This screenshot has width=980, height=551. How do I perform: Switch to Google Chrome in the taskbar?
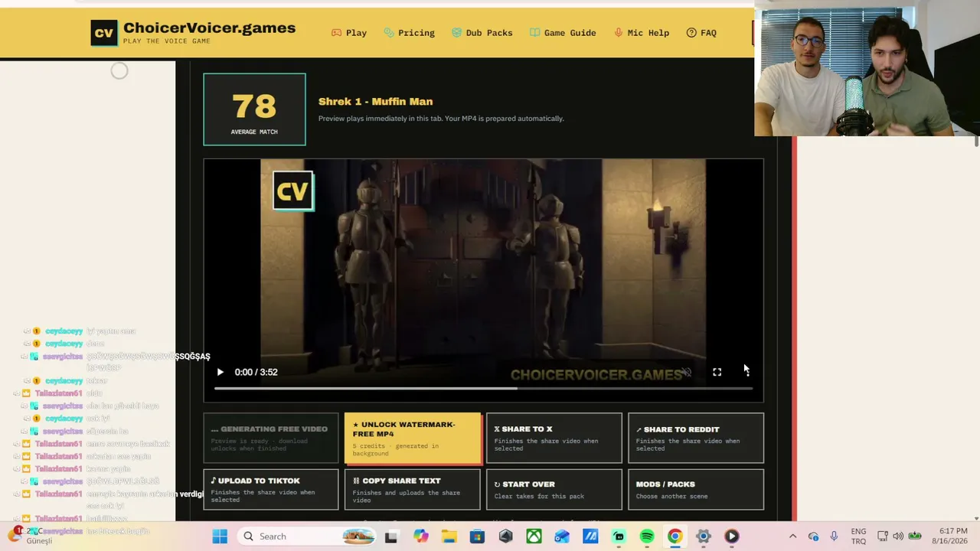675,536
